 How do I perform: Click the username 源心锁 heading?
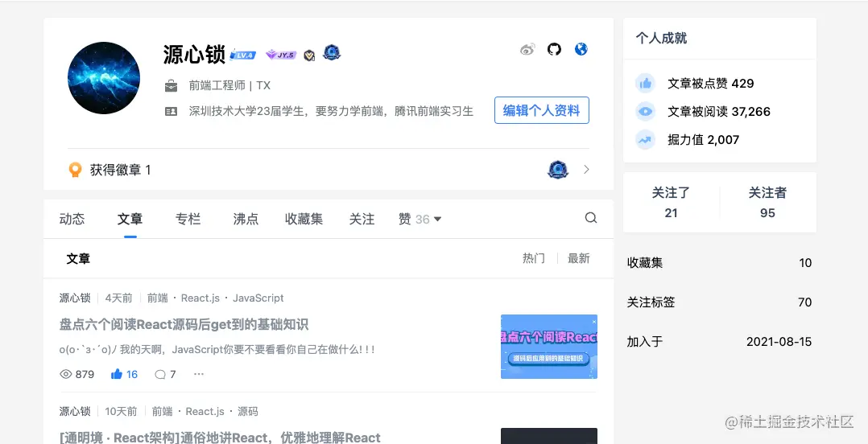coord(194,54)
